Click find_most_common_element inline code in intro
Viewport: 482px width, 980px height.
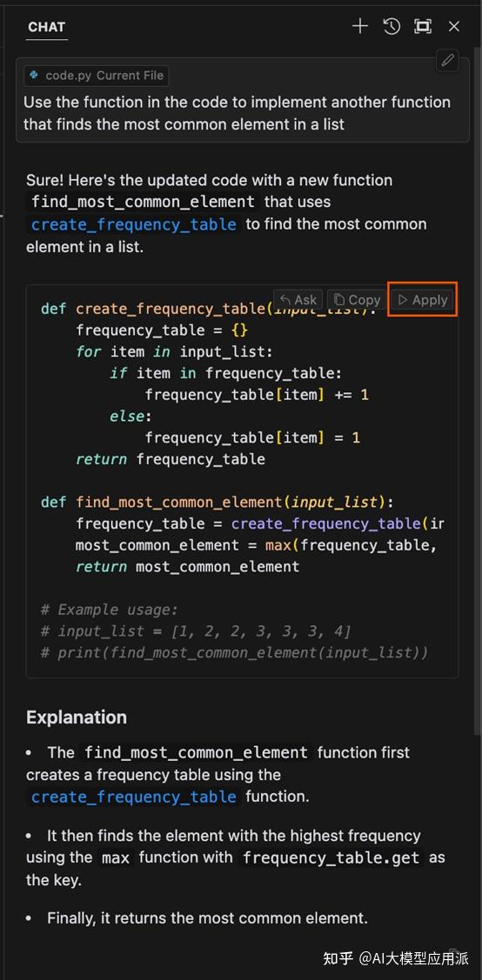144,202
